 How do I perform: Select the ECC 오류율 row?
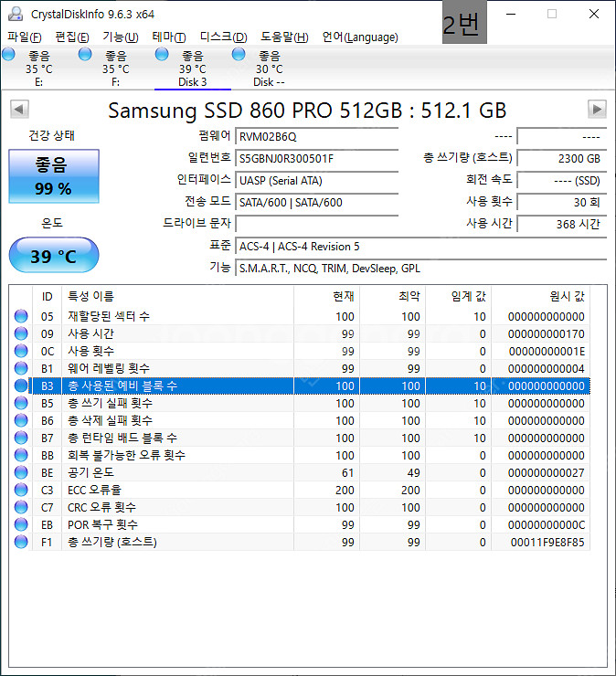point(301,490)
